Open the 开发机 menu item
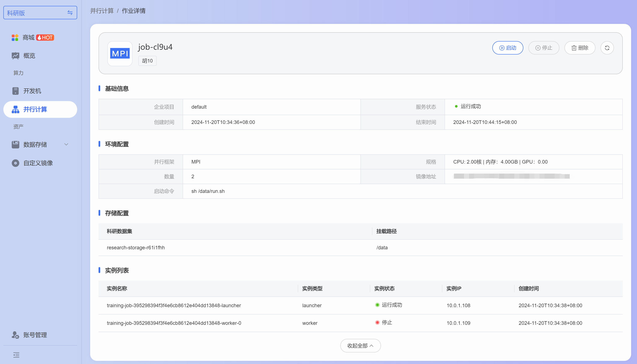The height and width of the screenshot is (364, 637). (40, 91)
